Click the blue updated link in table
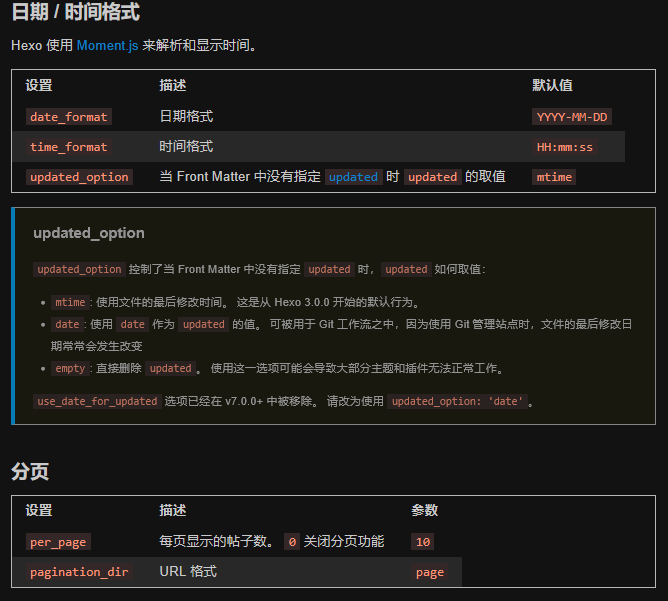Image resolution: width=668 pixels, height=601 pixels. [x=353, y=177]
